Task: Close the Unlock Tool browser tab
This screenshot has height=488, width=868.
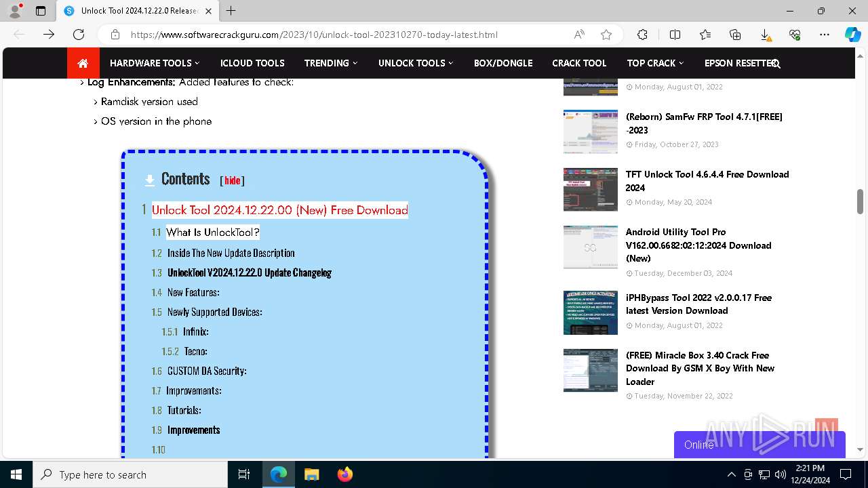Action: click(x=208, y=11)
